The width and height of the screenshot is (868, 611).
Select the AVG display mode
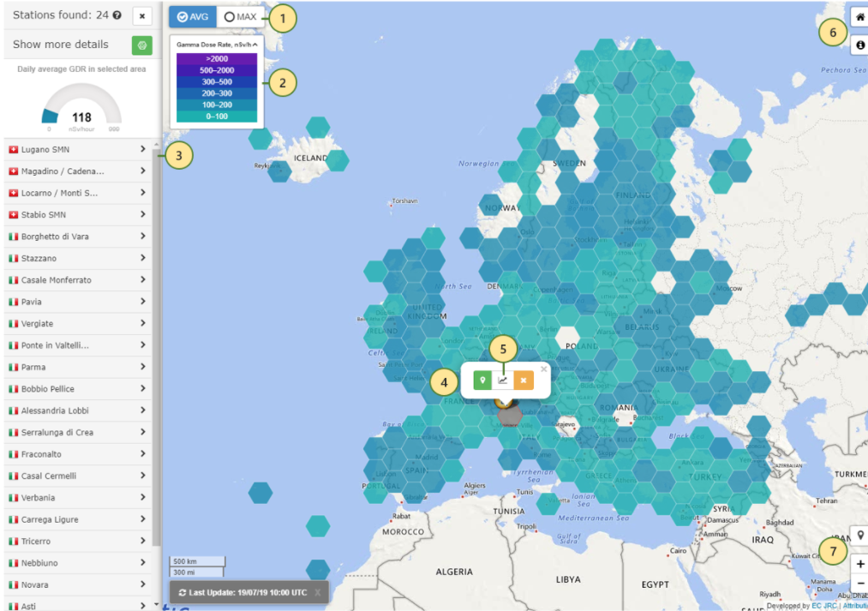pyautogui.click(x=193, y=17)
